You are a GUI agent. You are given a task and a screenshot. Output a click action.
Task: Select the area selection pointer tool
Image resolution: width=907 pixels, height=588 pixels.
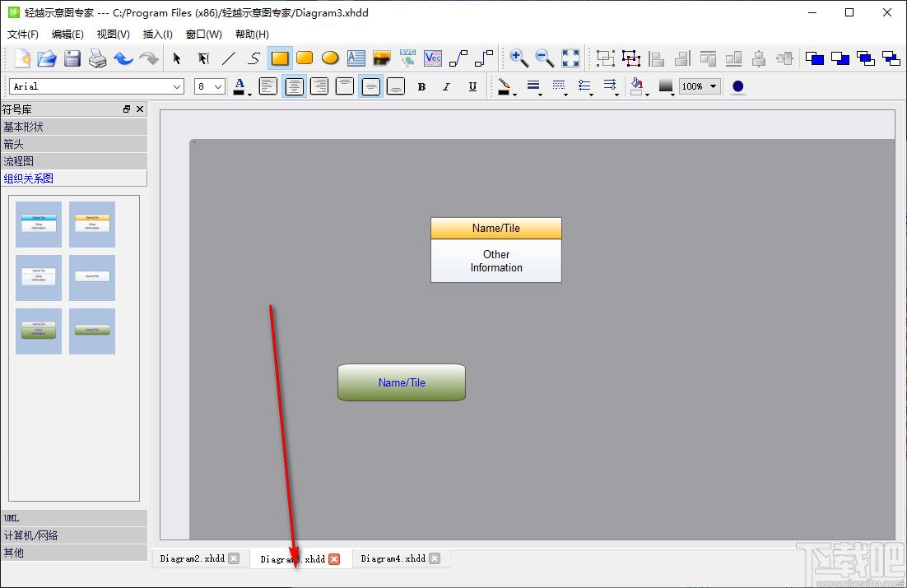(203, 58)
